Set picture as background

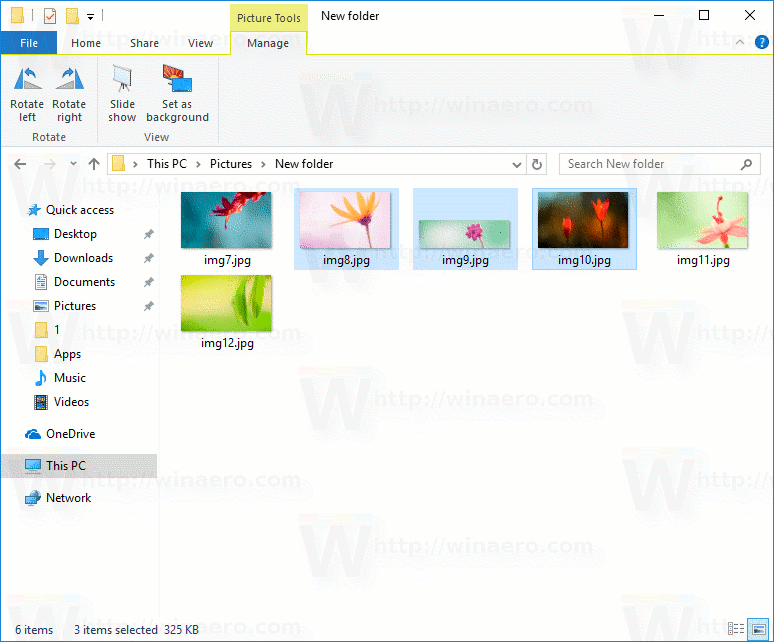coord(177,94)
